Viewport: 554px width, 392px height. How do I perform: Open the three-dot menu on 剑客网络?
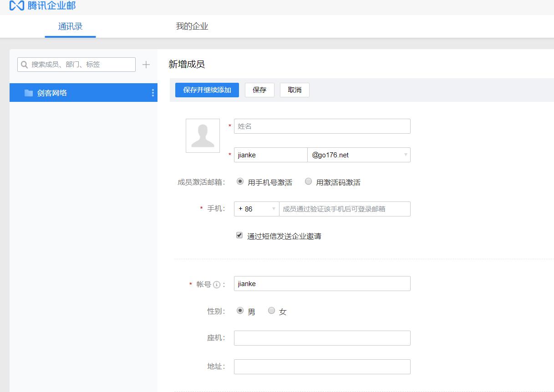point(152,92)
